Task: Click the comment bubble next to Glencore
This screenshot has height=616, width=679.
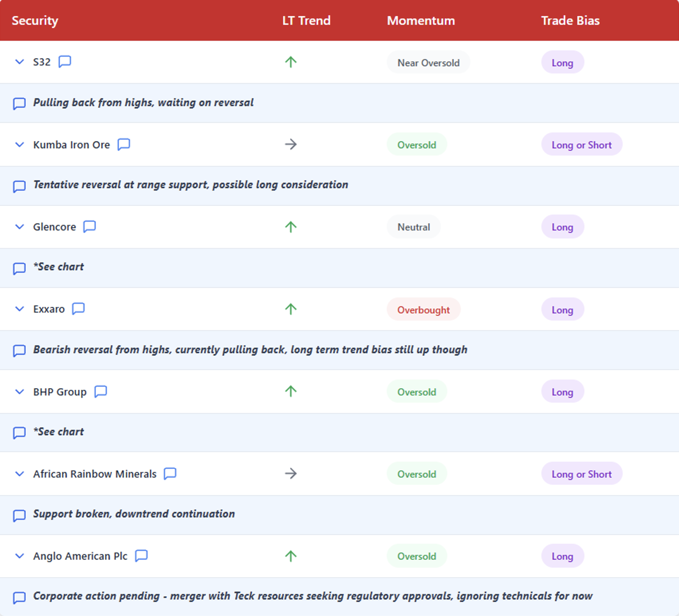Action: point(90,227)
